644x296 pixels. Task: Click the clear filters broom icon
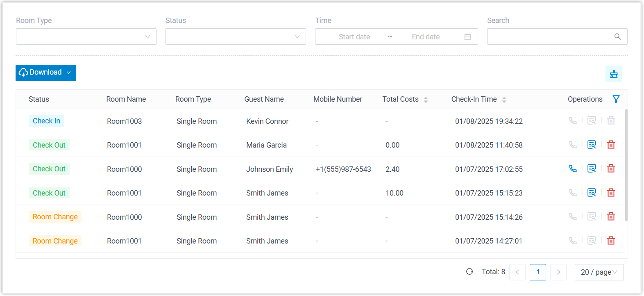pyautogui.click(x=613, y=74)
